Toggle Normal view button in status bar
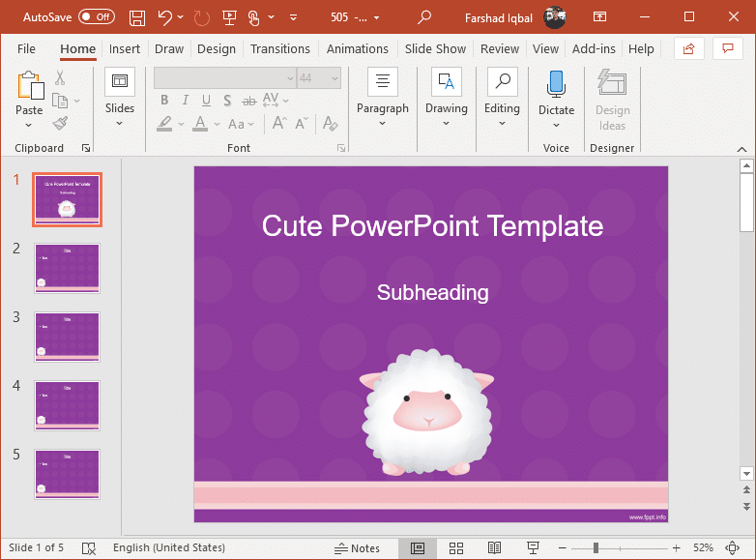756x560 pixels. coord(418,548)
